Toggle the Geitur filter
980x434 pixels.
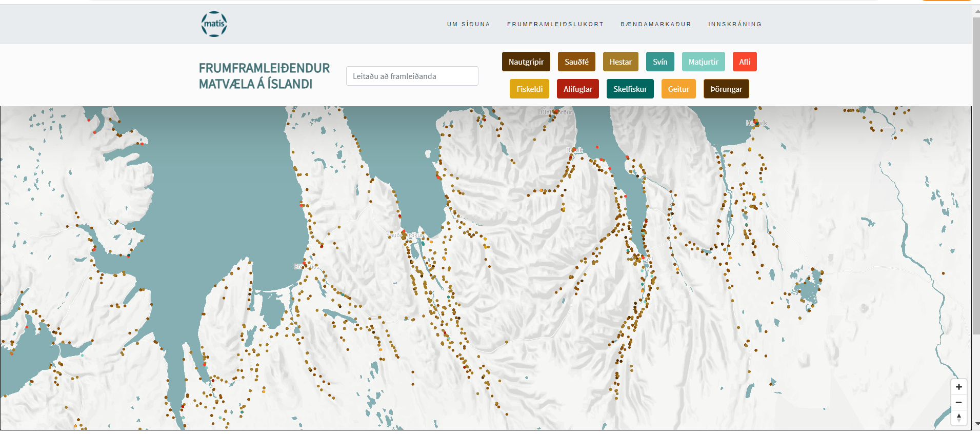coord(678,89)
